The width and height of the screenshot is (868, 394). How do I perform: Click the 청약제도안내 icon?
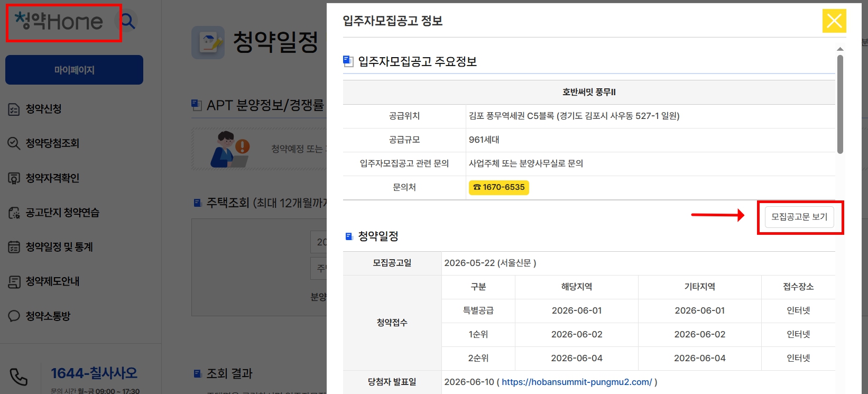pos(14,282)
